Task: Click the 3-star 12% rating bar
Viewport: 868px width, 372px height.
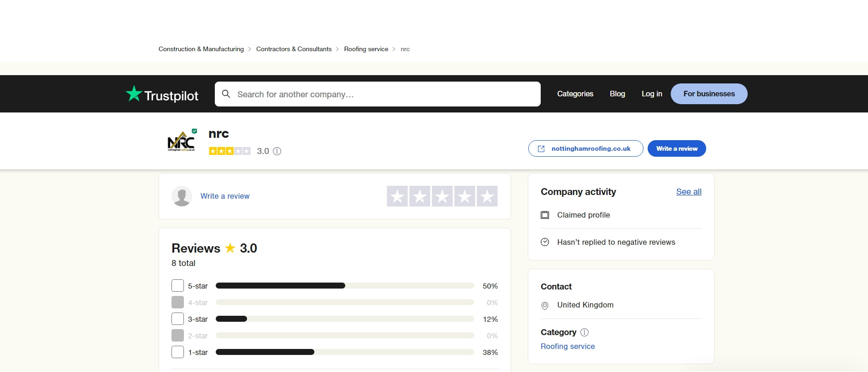Action: (345, 319)
